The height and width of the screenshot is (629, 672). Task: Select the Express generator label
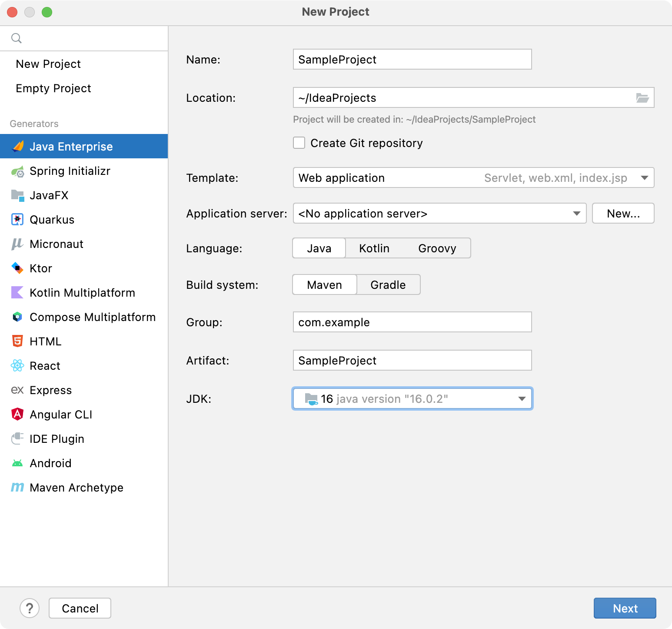click(50, 390)
